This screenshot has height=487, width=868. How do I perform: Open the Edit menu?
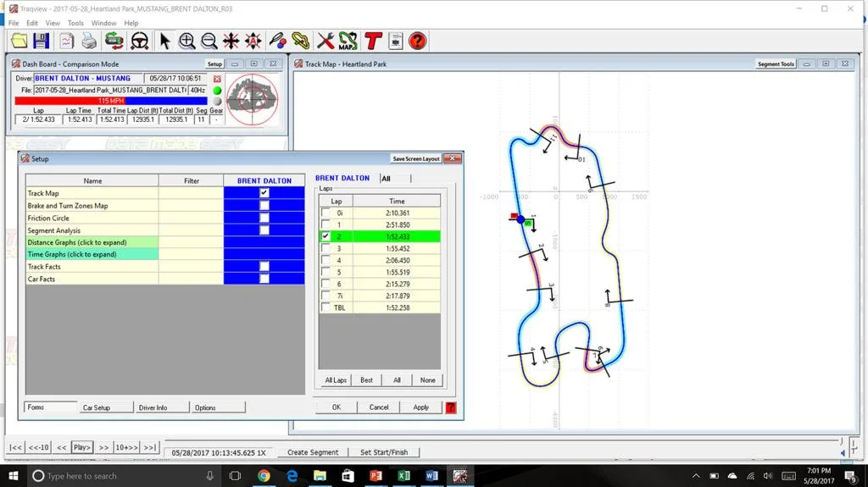pos(32,23)
